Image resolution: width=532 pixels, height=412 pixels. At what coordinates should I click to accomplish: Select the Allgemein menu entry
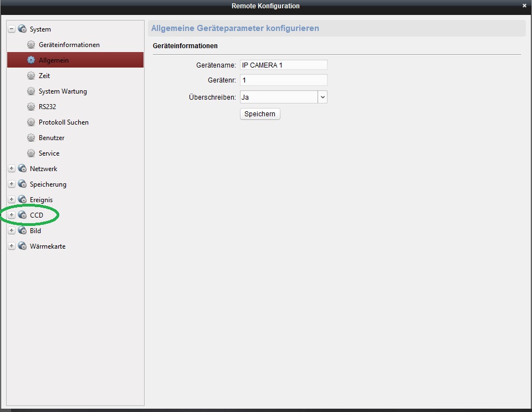coord(54,60)
